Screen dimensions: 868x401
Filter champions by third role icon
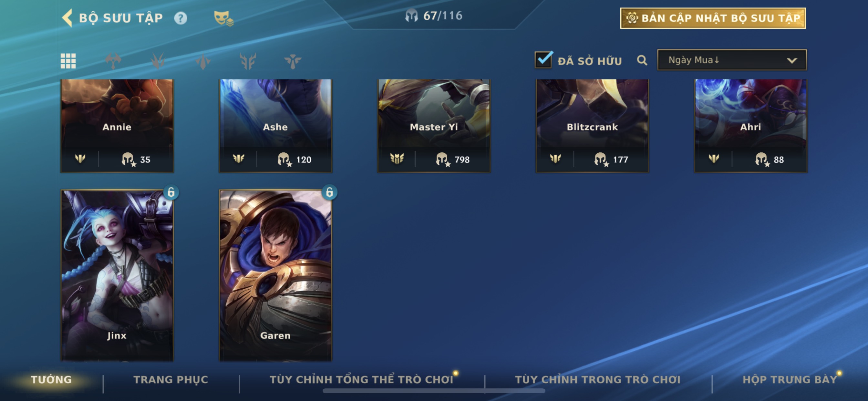click(203, 61)
